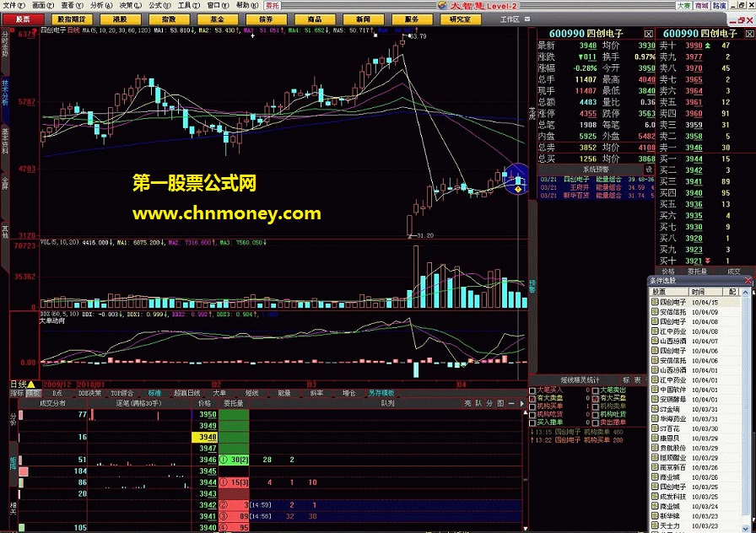Select the 服务 tab
The height and width of the screenshot is (533, 756).
[412, 19]
